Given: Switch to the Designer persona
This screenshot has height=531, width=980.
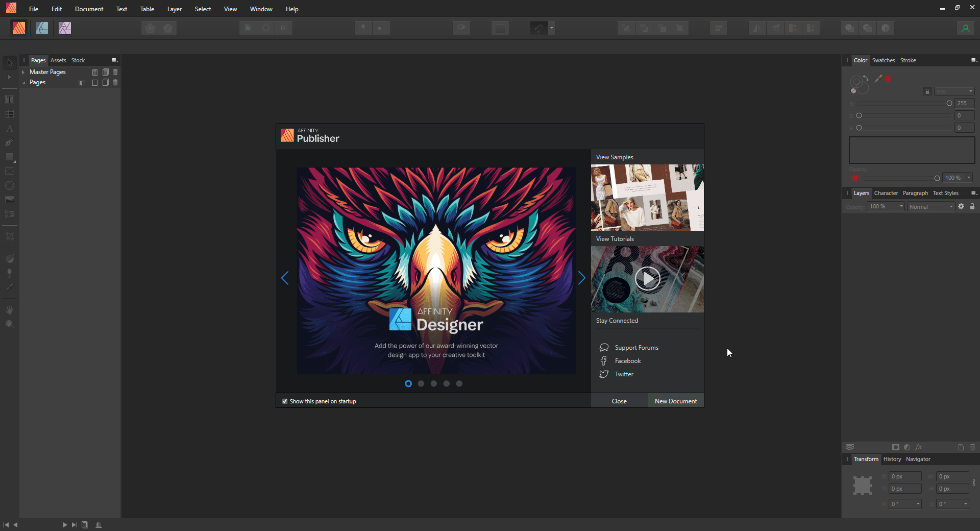Looking at the screenshot, I should 42,28.
